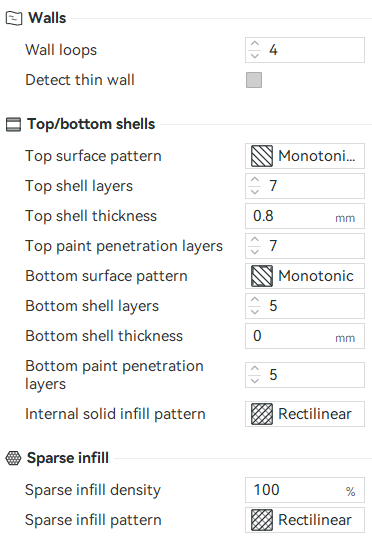Increase Bottom shell layers with up arrow

[255, 299]
